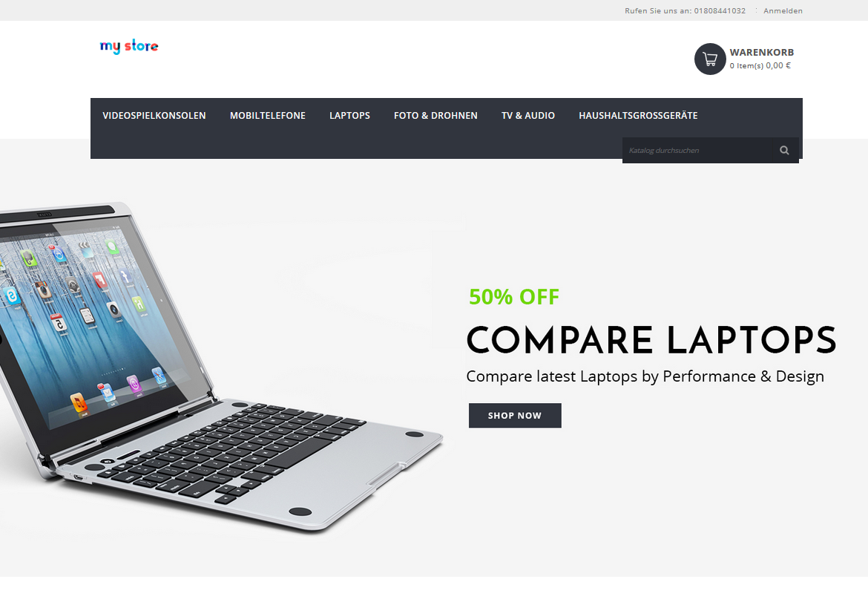Click the shopping cart icon
The height and width of the screenshot is (608, 868).
pos(710,59)
